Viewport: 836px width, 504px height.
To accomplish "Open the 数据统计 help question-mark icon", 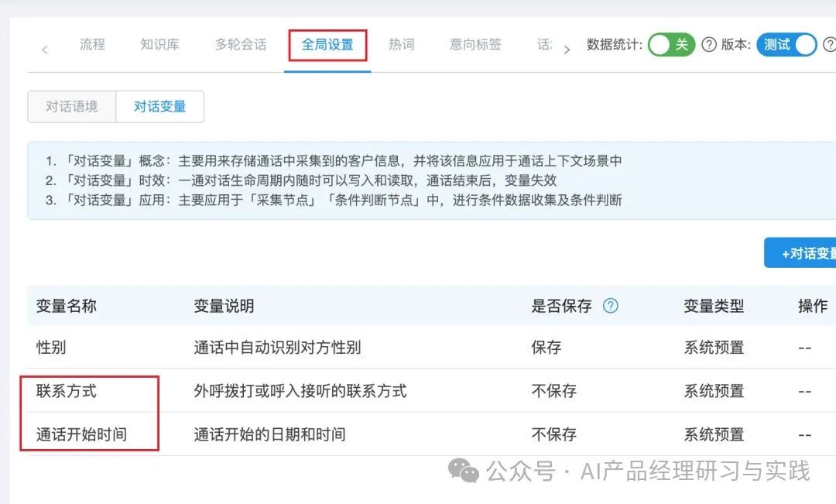I will point(708,45).
